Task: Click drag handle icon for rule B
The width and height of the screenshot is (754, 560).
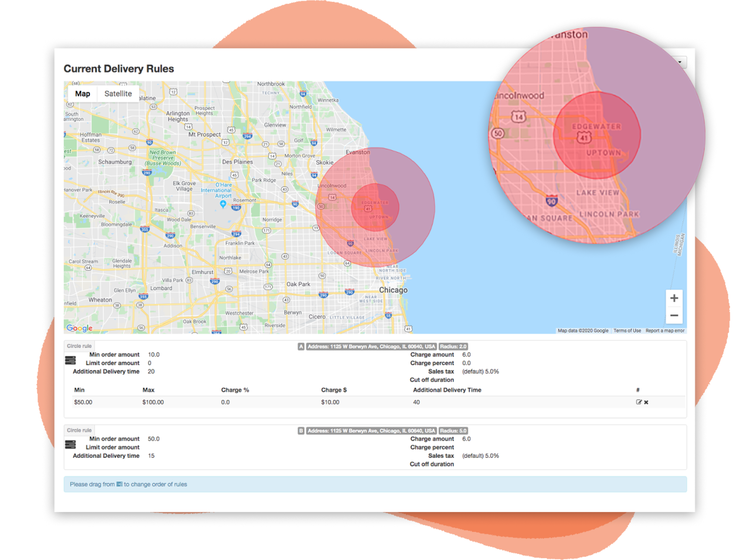Action: (70, 444)
